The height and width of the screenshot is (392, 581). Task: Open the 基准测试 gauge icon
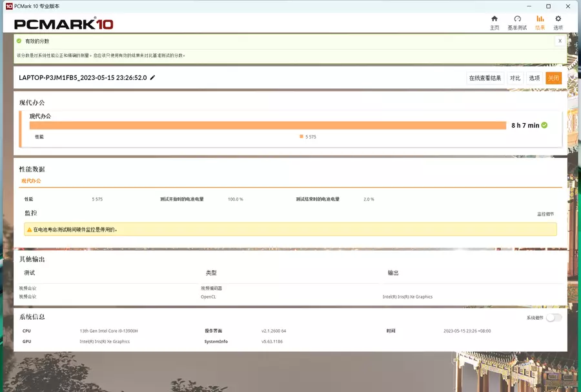[x=517, y=19]
